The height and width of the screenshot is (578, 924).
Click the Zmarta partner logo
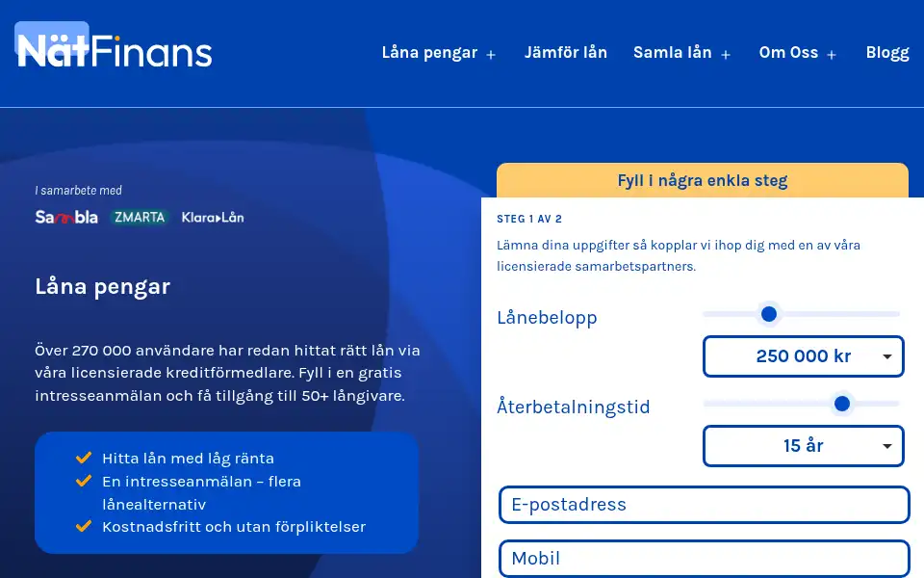point(140,217)
